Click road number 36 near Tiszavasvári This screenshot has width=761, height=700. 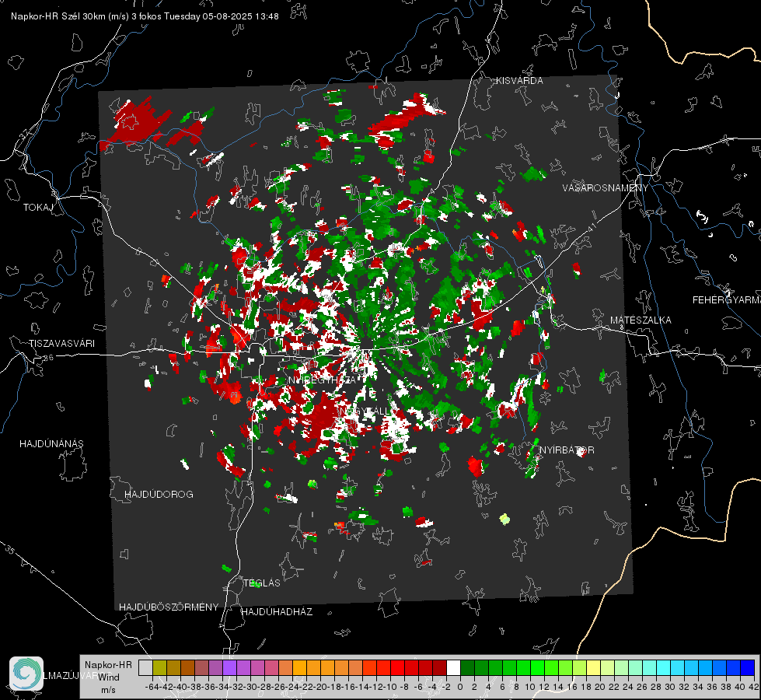click(48, 358)
